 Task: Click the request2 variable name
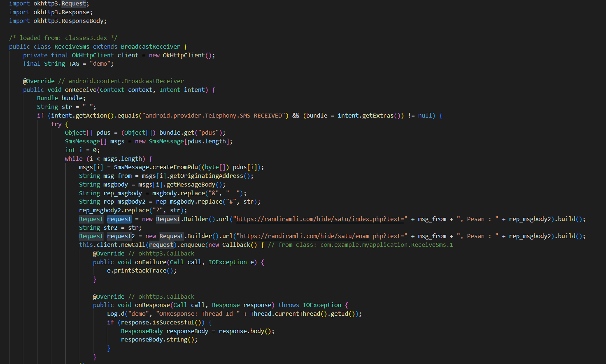coord(121,236)
